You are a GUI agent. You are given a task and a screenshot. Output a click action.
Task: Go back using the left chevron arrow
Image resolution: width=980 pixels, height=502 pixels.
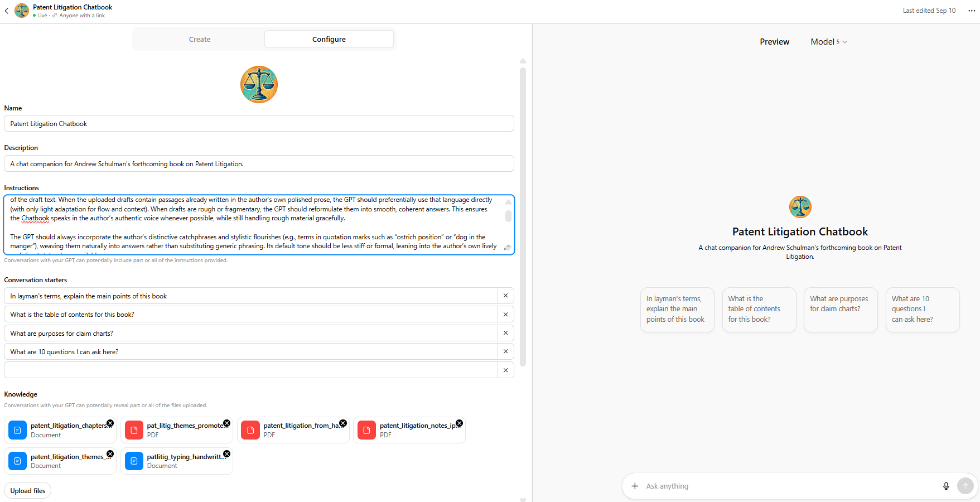(7, 11)
